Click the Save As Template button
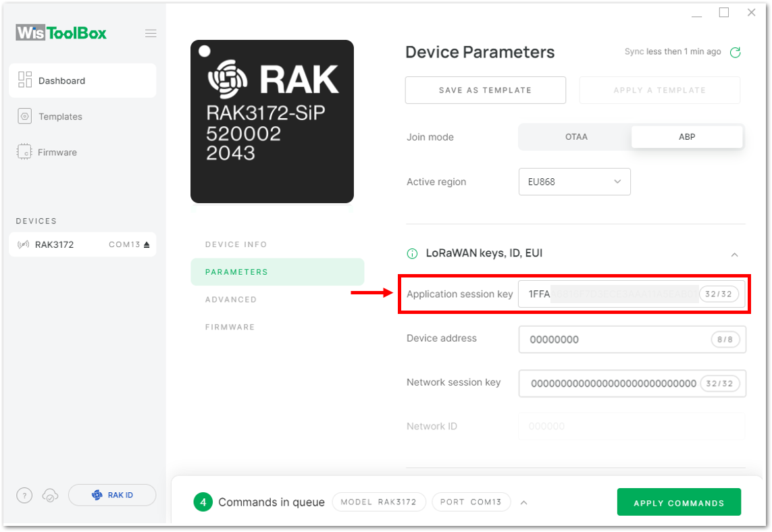The height and width of the screenshot is (532, 772). point(486,90)
